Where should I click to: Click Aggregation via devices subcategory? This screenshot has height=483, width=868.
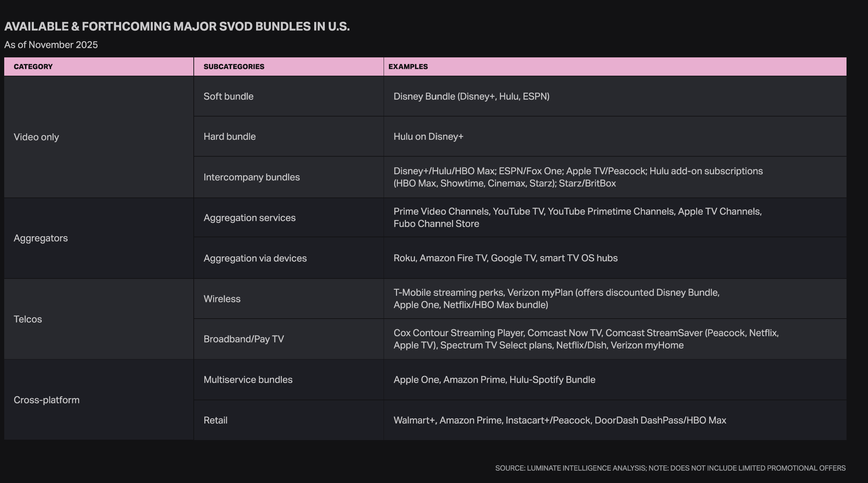tap(255, 258)
